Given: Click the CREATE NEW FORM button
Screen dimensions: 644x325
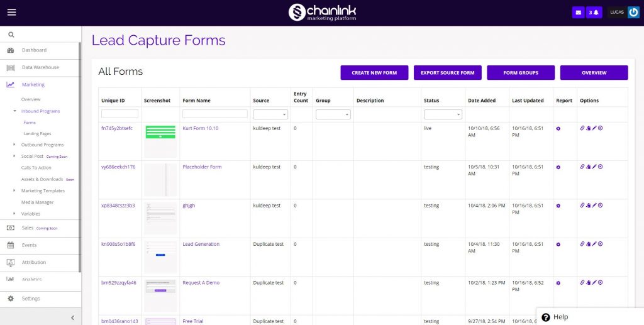Looking at the screenshot, I should [374, 73].
